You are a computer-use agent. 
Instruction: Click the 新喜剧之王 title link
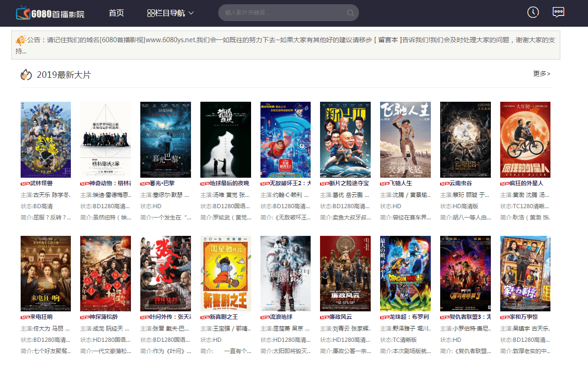[x=223, y=317]
